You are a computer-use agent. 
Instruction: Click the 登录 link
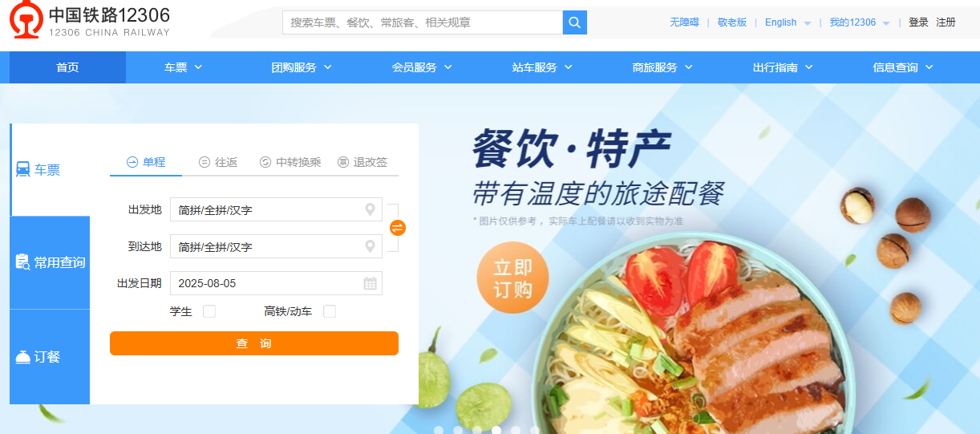coord(918,22)
